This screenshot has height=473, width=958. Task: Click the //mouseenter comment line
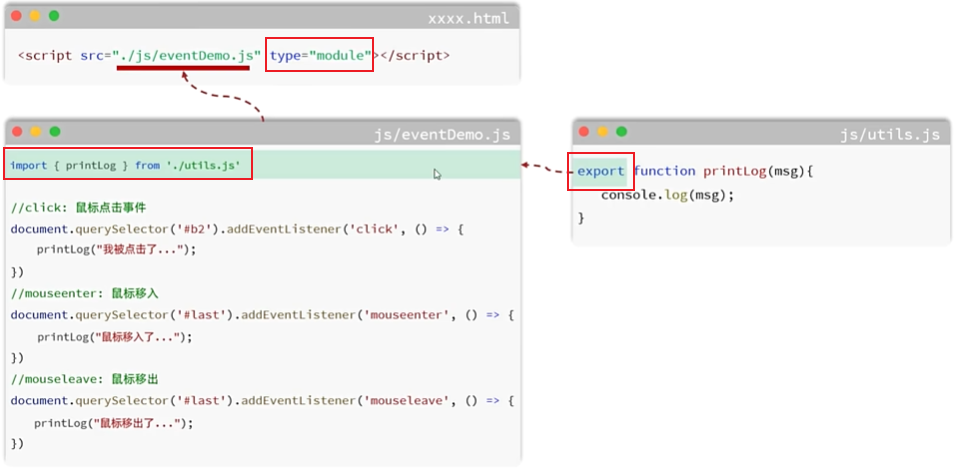tap(85, 294)
